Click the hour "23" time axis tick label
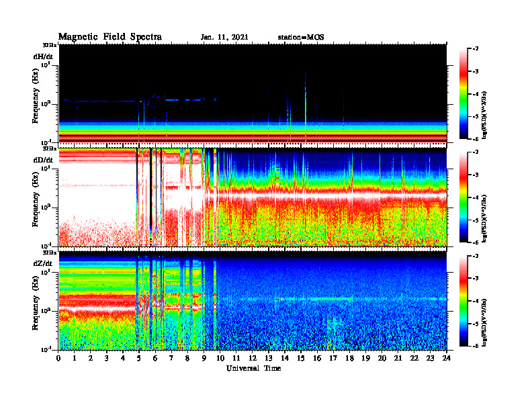This screenshot has height=411, width=532. point(430,359)
